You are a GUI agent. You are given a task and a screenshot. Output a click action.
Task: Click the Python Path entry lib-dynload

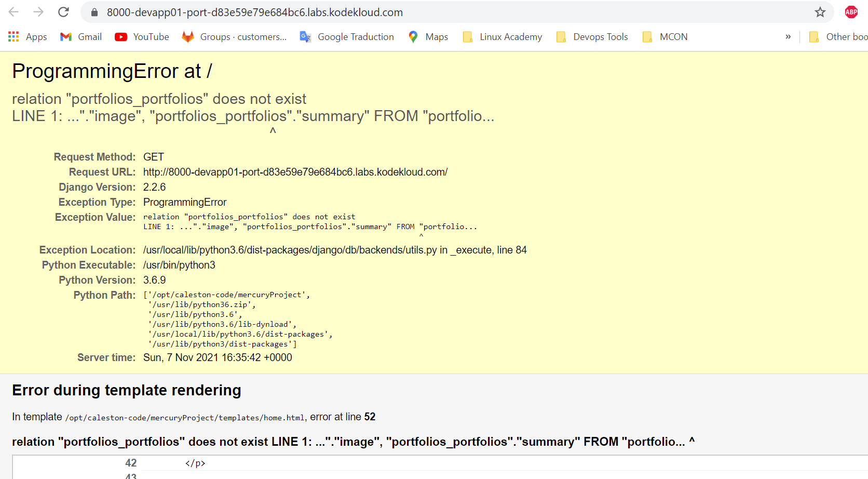[222, 324]
